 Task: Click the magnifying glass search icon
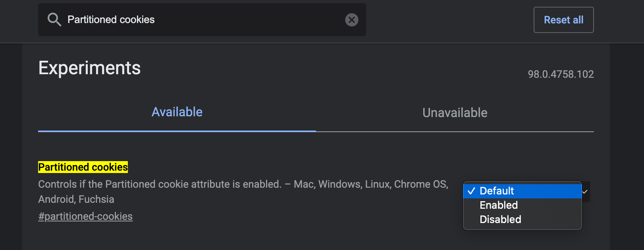[x=54, y=19]
